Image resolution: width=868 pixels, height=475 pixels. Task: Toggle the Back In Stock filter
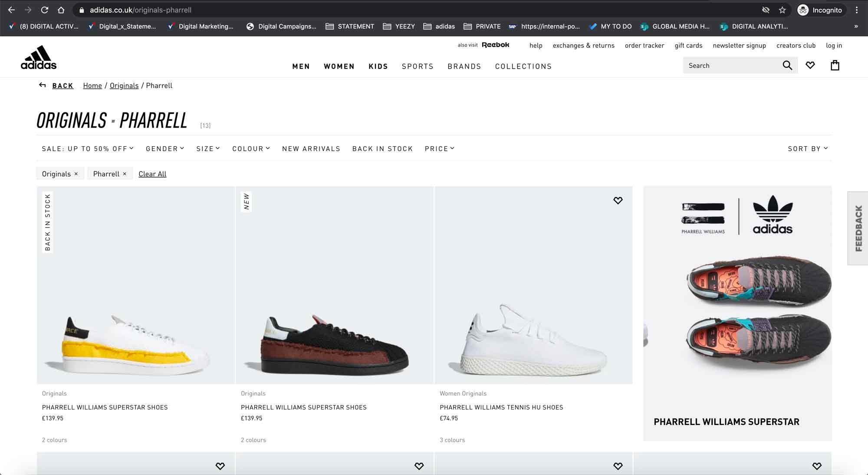pos(382,148)
